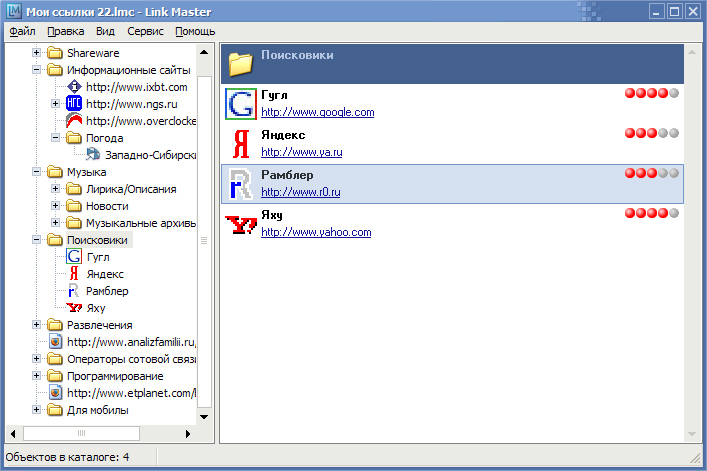Screen dimensions: 707x471
Task: Open the Файл menu
Action: 23,31
